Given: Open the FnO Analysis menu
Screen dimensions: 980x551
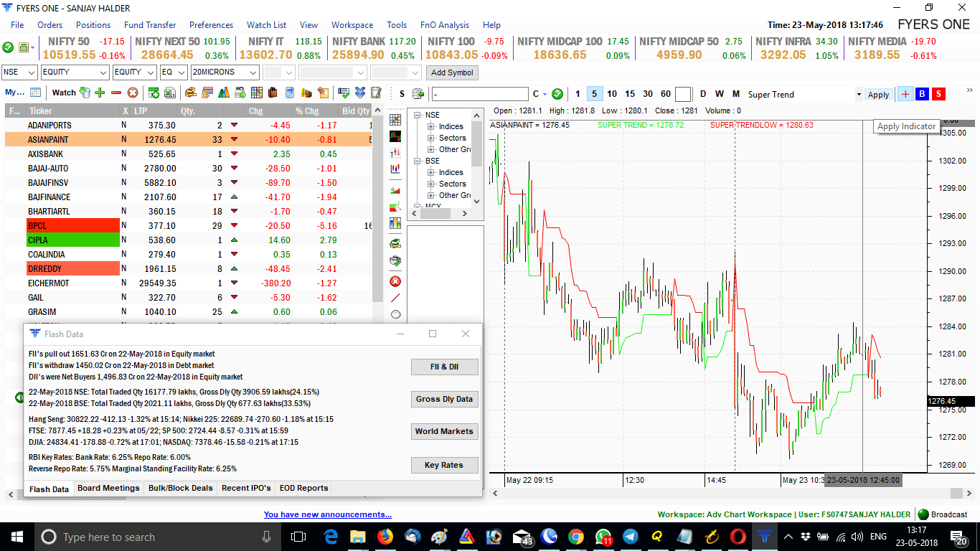Looking at the screenshot, I should click(x=445, y=25).
